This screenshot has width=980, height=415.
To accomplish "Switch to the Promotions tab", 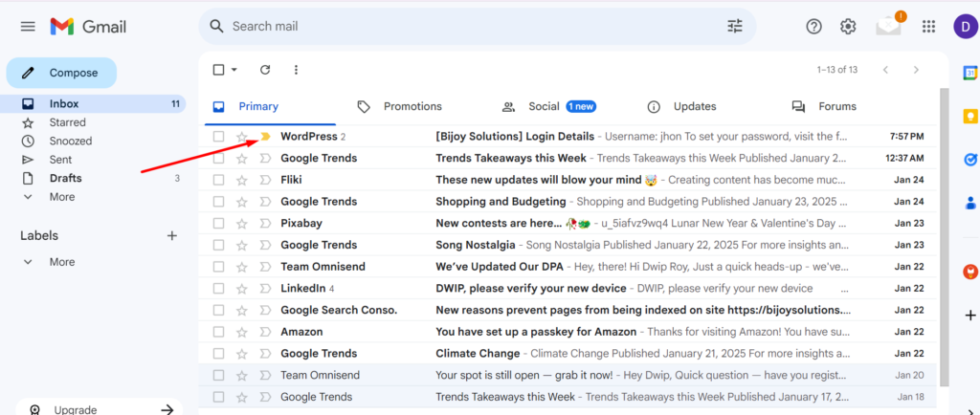I will [x=412, y=106].
